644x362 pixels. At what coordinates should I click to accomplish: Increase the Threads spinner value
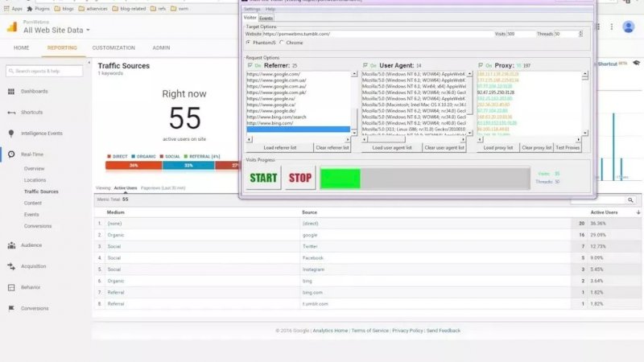(580, 32)
